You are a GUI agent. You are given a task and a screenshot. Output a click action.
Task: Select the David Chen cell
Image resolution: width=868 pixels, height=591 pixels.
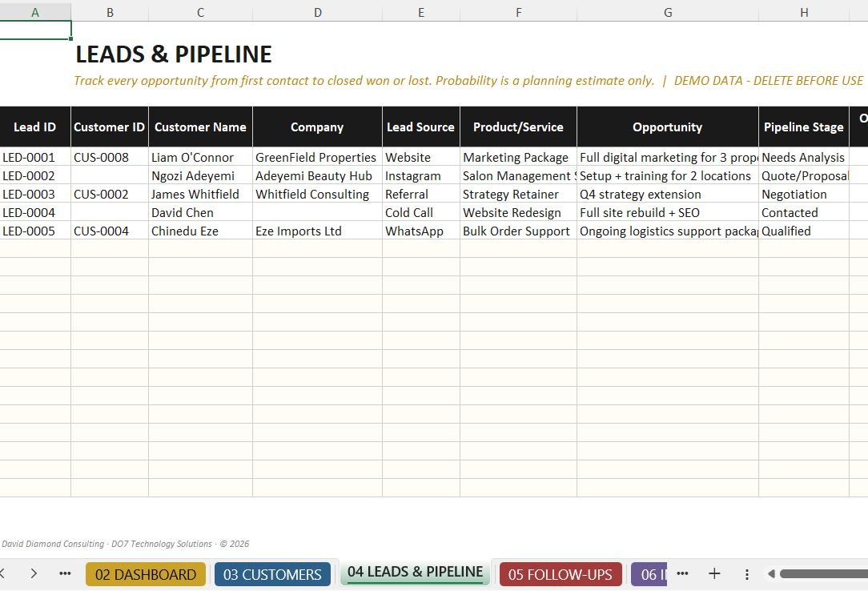tap(200, 212)
